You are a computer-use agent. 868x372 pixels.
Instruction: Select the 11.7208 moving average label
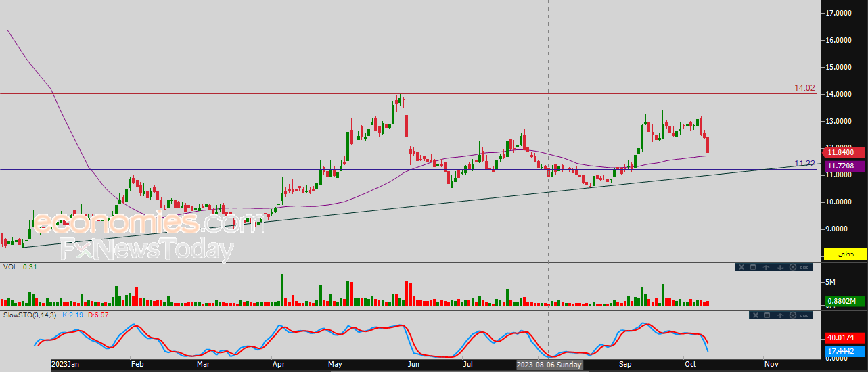(x=845, y=166)
